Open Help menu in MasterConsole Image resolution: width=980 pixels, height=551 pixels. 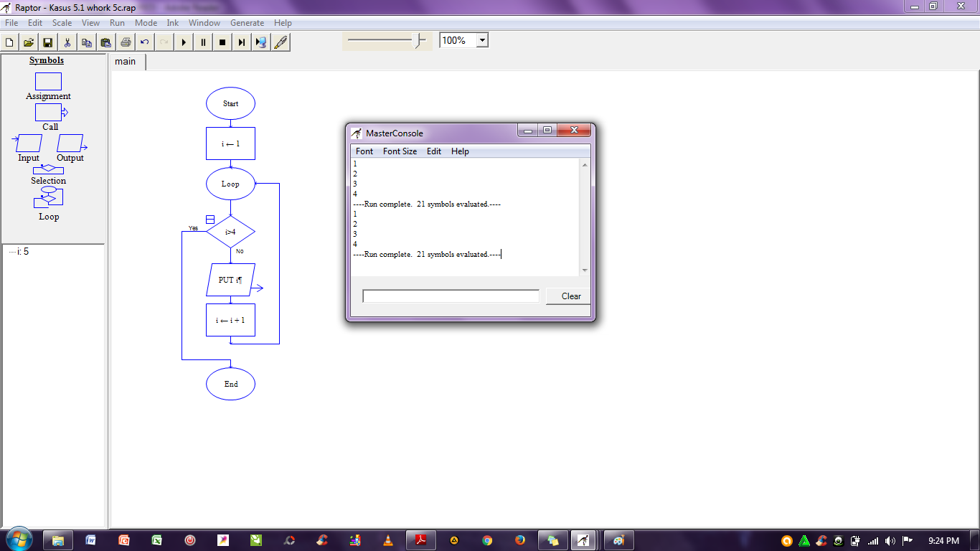tap(460, 151)
